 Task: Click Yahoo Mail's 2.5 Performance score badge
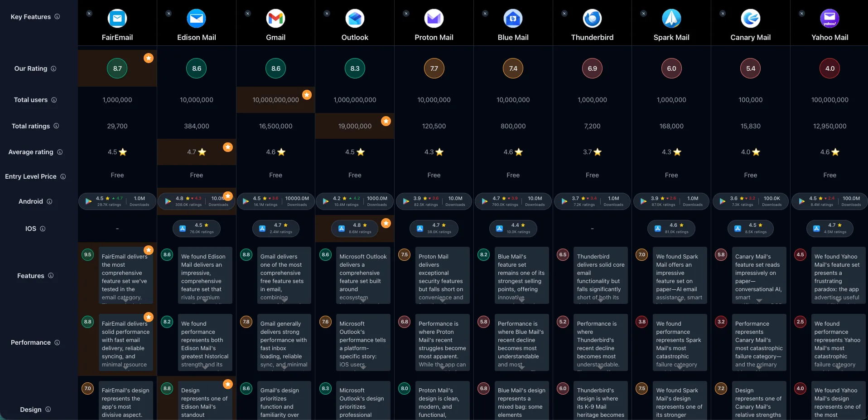(800, 322)
